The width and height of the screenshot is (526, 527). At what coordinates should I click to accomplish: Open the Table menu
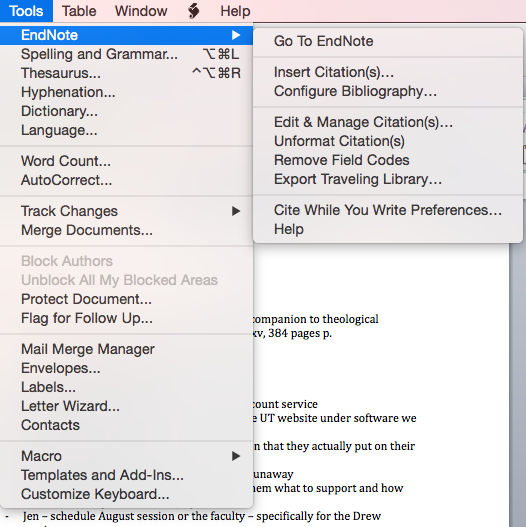pos(79,11)
